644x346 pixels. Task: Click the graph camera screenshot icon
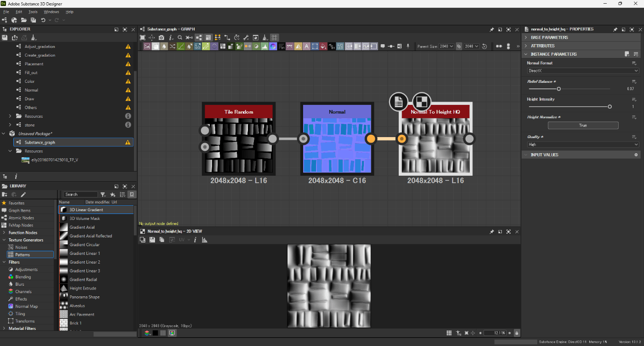coord(161,38)
